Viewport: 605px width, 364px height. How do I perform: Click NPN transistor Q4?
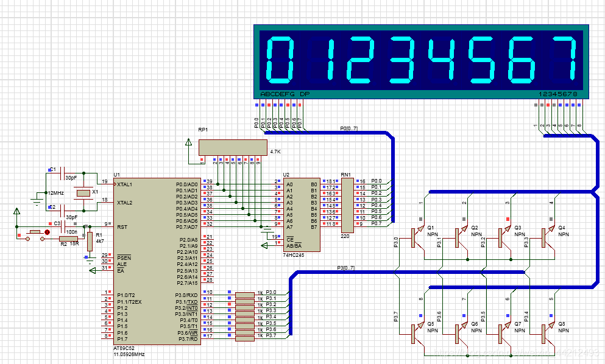[x=548, y=237]
